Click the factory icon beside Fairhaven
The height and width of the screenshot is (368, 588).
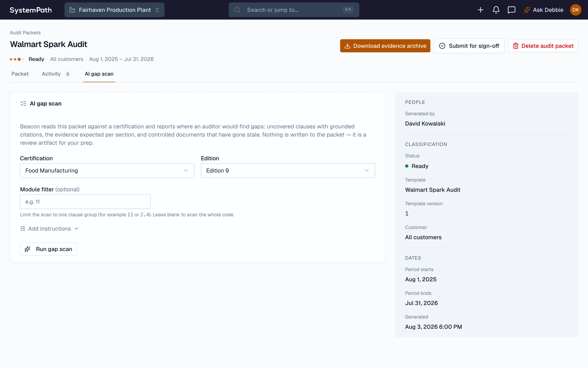coord(72,10)
